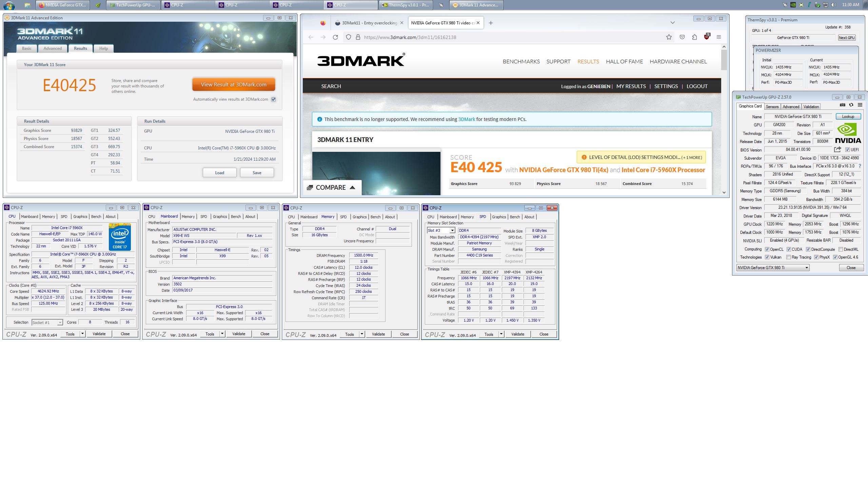Click Next GPU in ThermSpy
The height and width of the screenshot is (488, 868).
point(847,38)
